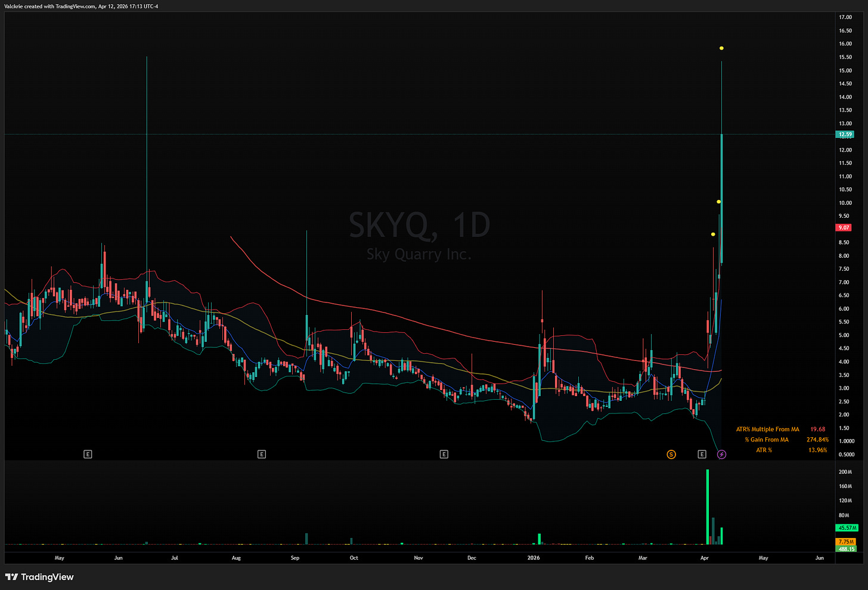
Task: Click the 13.96% ATR value
Action: point(818,450)
